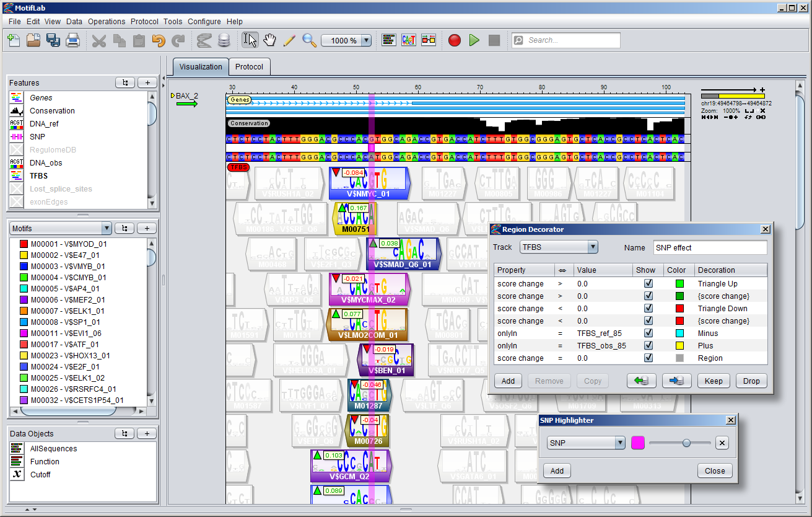Image resolution: width=812 pixels, height=517 pixels.
Task: Select the hand pan tool
Action: [269, 40]
